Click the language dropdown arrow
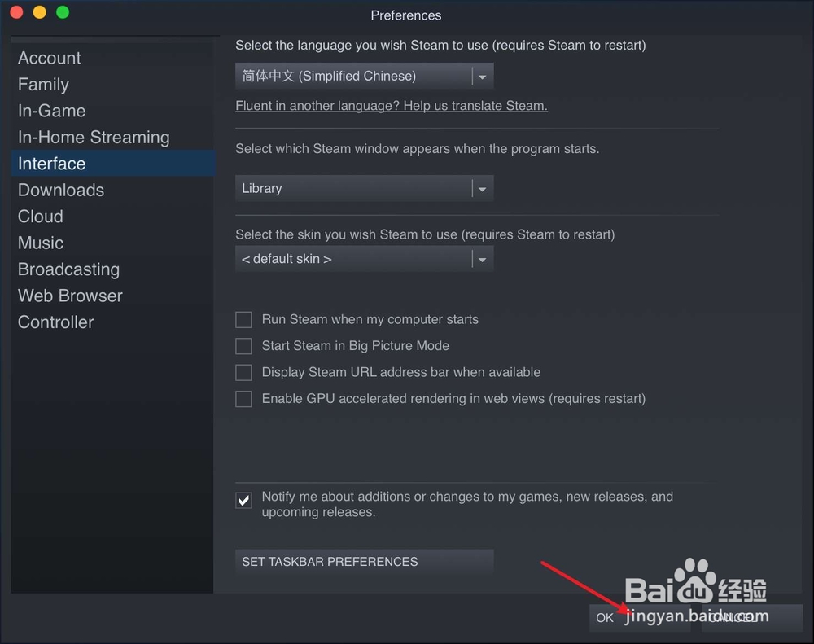The image size is (814, 644). coord(482,77)
